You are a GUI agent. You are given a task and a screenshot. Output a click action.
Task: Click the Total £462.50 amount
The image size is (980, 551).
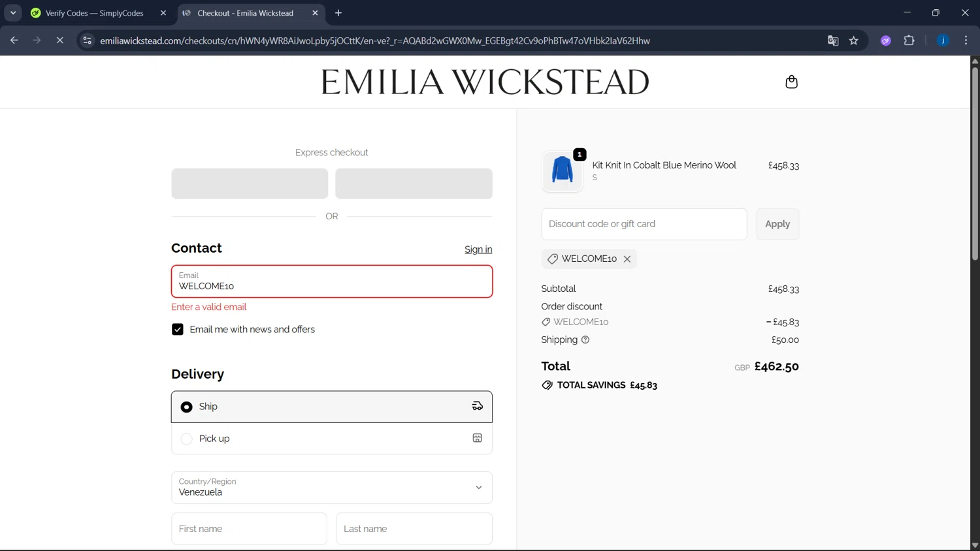(776, 367)
